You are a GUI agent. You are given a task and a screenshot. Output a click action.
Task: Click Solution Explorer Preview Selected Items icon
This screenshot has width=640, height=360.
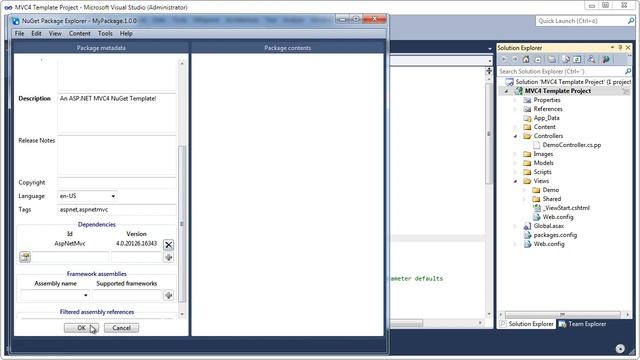pyautogui.click(x=591, y=60)
